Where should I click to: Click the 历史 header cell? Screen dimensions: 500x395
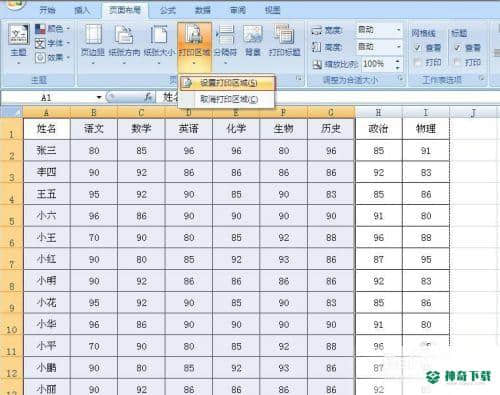tap(331, 129)
